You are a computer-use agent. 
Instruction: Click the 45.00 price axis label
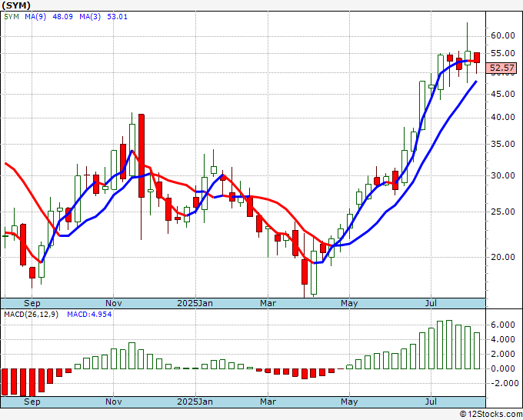pos(503,94)
